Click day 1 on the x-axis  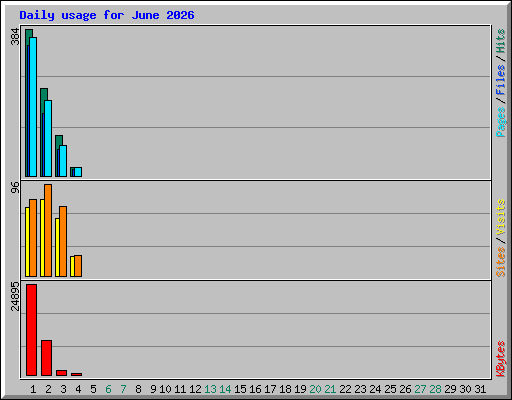33,389
